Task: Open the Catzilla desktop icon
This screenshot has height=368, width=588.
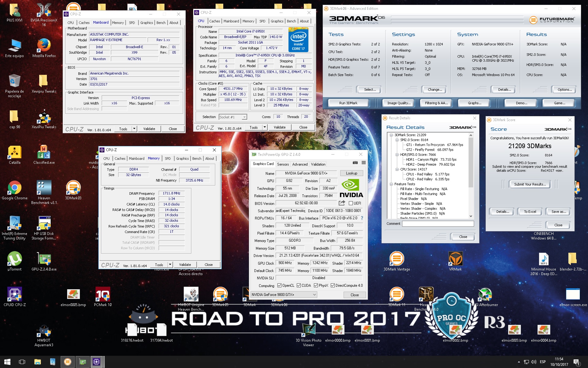Action: (14, 155)
